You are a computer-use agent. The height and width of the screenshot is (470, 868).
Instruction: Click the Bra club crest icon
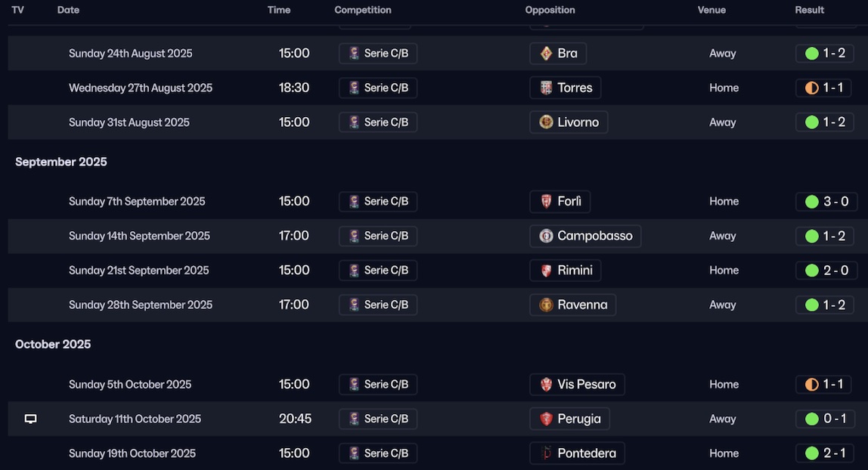click(546, 54)
